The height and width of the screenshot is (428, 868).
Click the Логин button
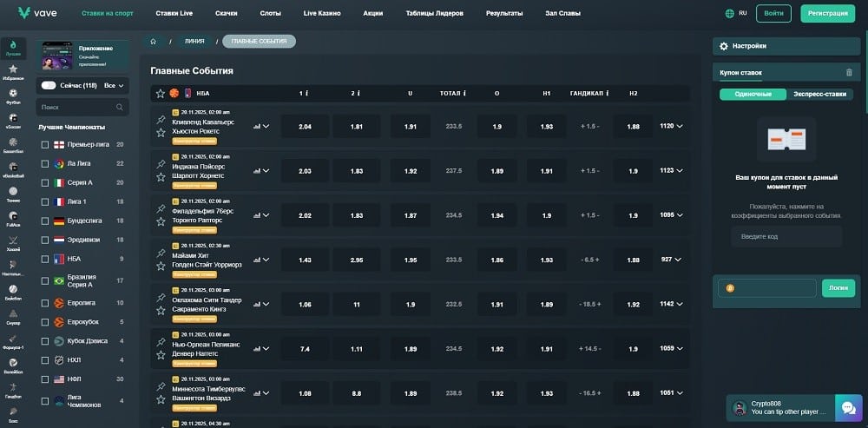838,288
